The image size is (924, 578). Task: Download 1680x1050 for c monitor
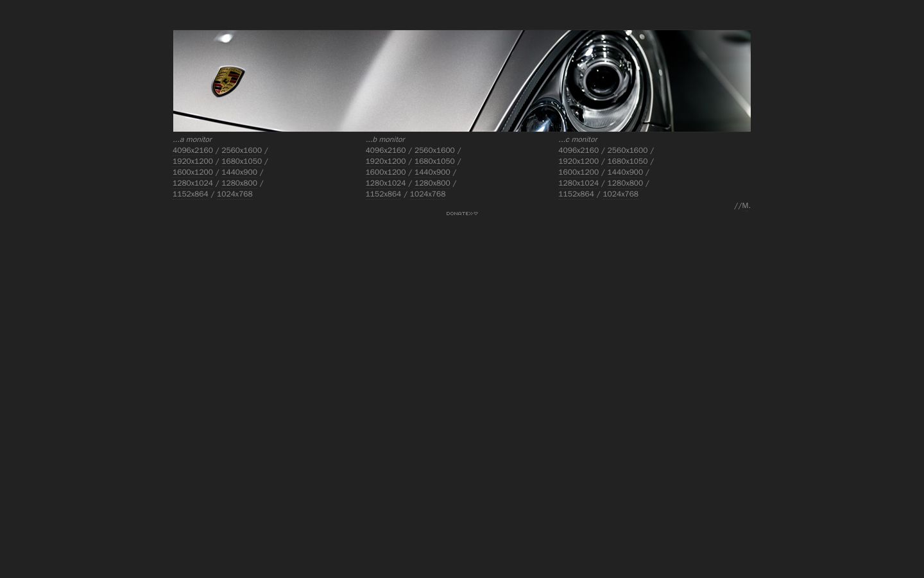point(628,161)
